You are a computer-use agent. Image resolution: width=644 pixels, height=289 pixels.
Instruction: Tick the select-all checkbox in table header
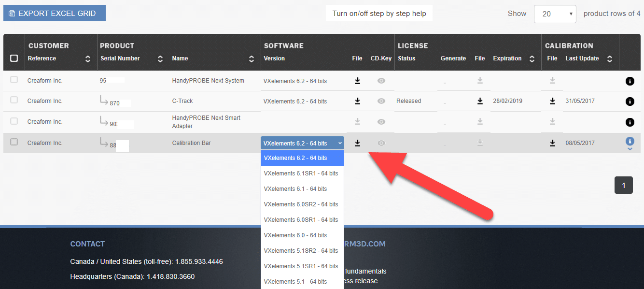(x=14, y=58)
